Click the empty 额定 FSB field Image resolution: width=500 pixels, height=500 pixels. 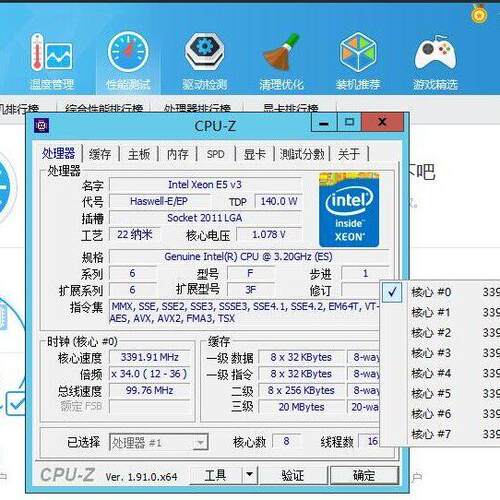150,407
